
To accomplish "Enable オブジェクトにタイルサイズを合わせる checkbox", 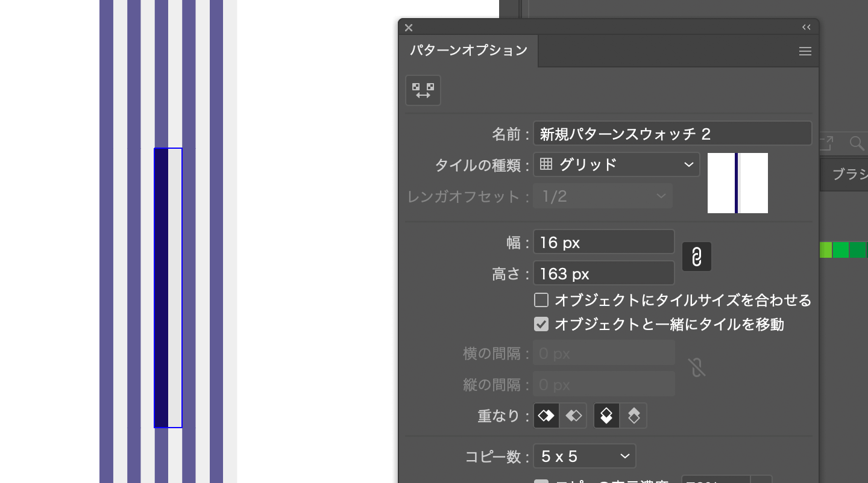I will click(x=541, y=299).
